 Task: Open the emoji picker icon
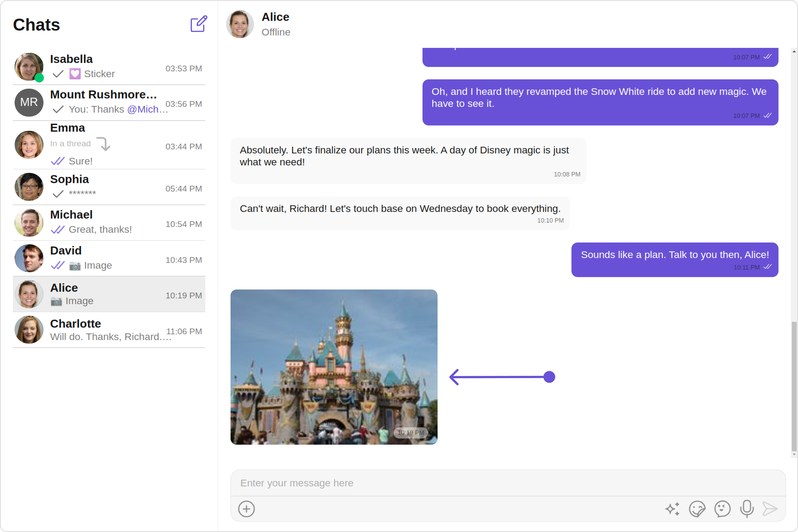(x=722, y=509)
